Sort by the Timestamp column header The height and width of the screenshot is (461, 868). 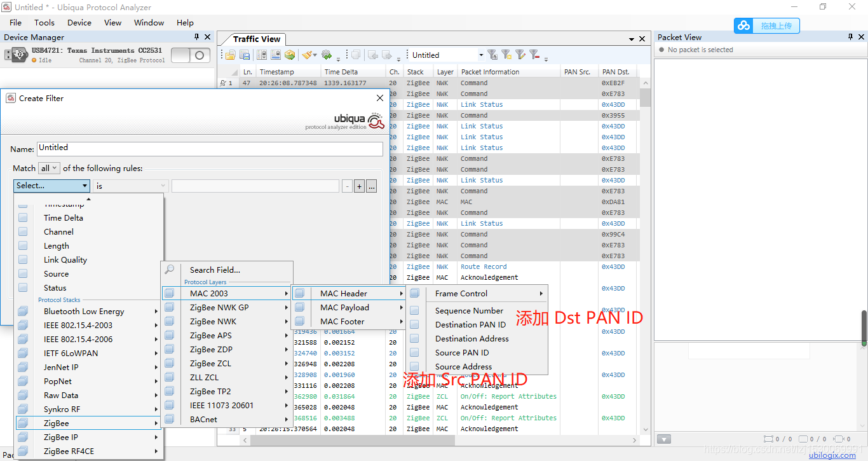coord(288,72)
